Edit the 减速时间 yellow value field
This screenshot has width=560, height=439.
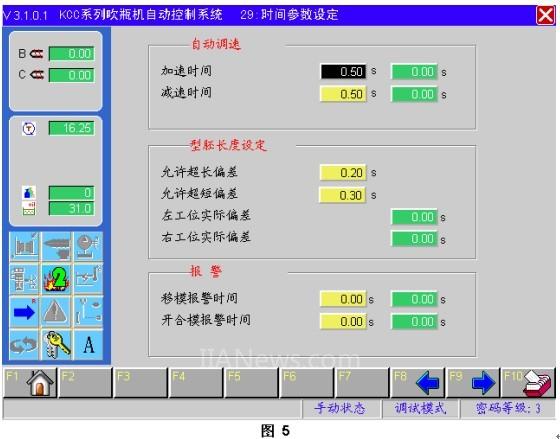click(343, 94)
